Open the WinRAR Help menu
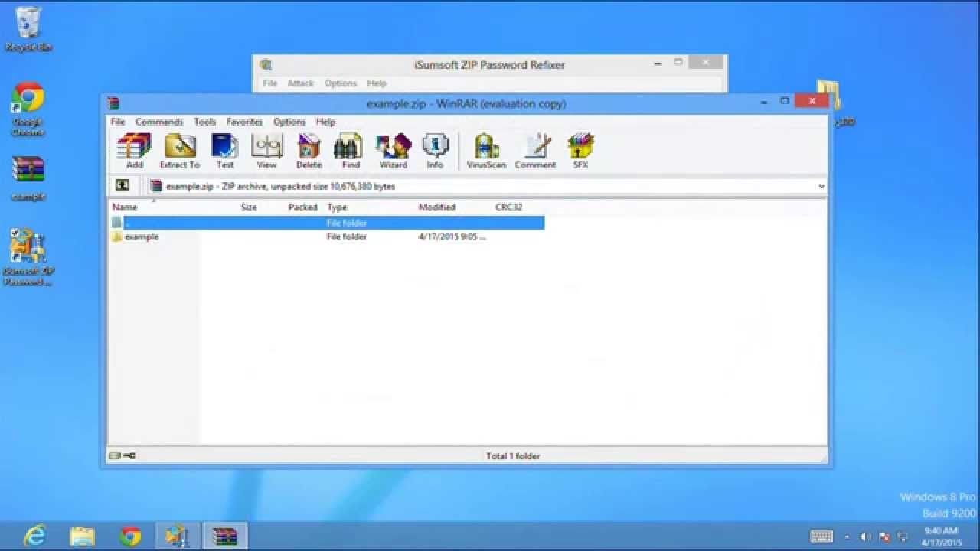 (x=325, y=122)
